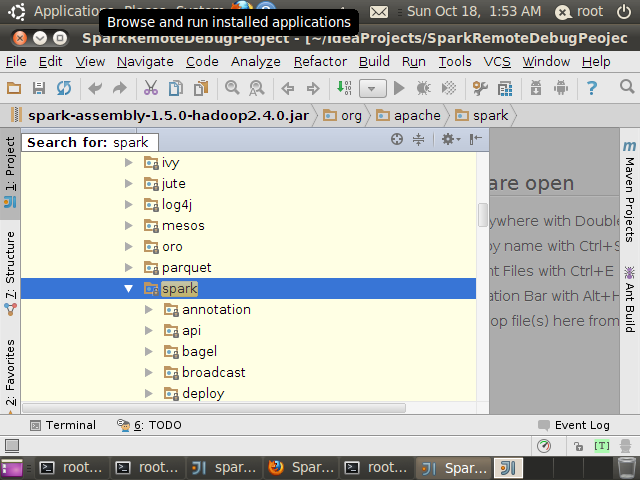Collapse the spark package node

[x=129, y=289]
